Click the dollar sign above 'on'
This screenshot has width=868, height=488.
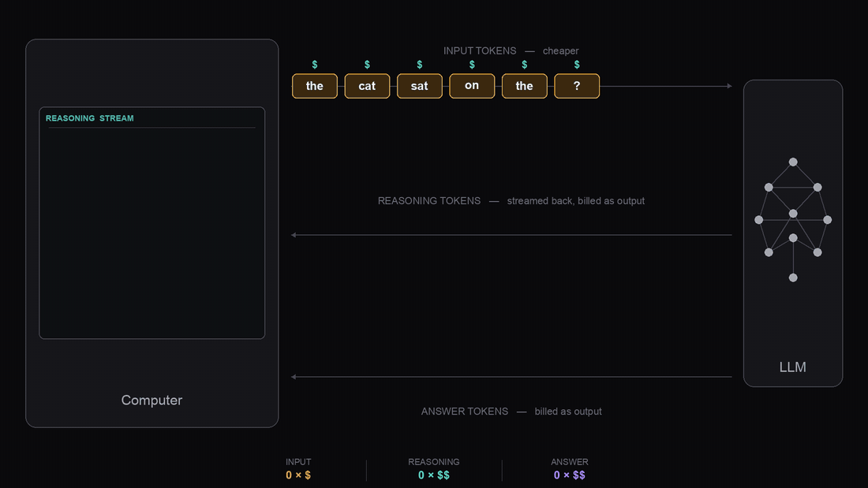pyautogui.click(x=472, y=65)
